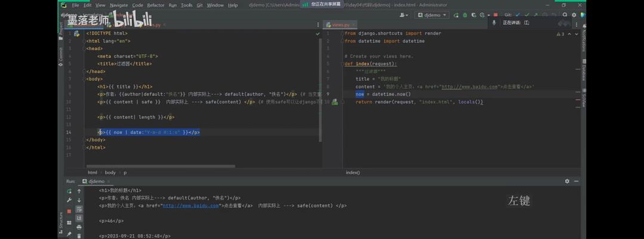644x239 pixels.
Task: Open the Navigate menu
Action: (119, 5)
